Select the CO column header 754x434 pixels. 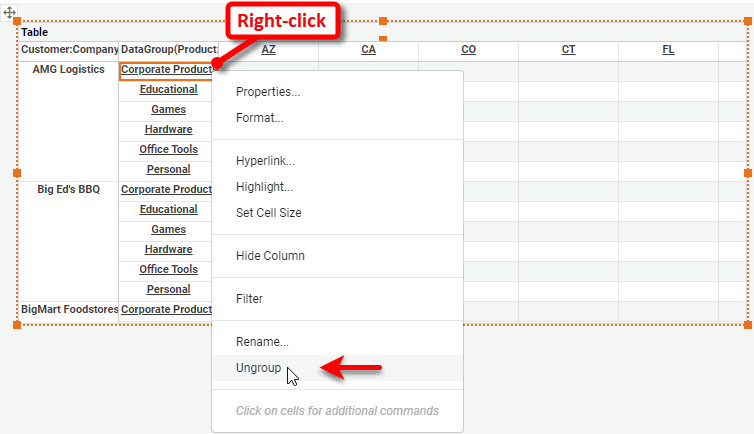coord(468,49)
